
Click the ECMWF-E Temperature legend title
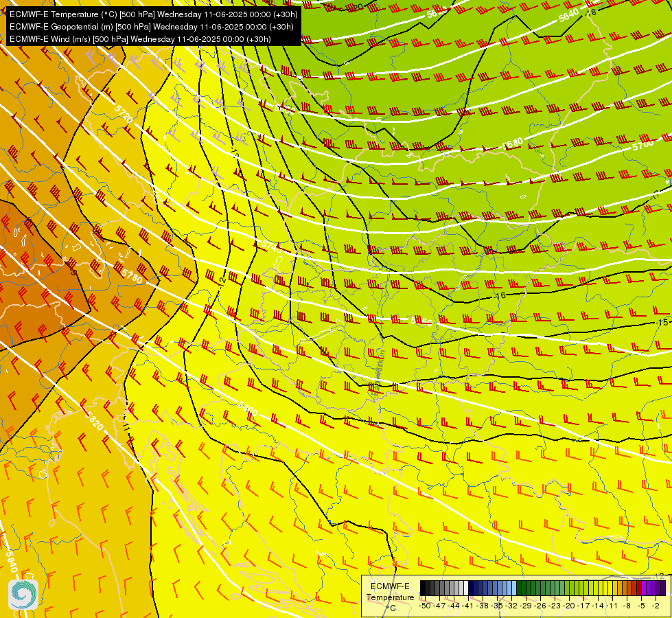[390, 592]
